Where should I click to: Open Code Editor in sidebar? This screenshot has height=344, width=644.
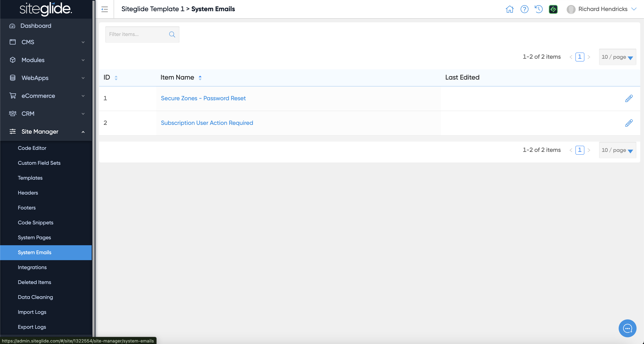click(x=32, y=148)
